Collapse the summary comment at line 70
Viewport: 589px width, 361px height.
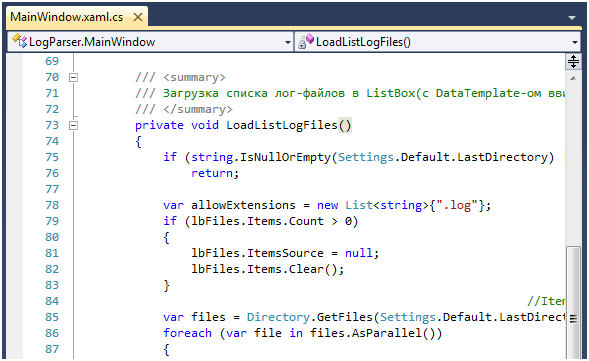click(74, 77)
